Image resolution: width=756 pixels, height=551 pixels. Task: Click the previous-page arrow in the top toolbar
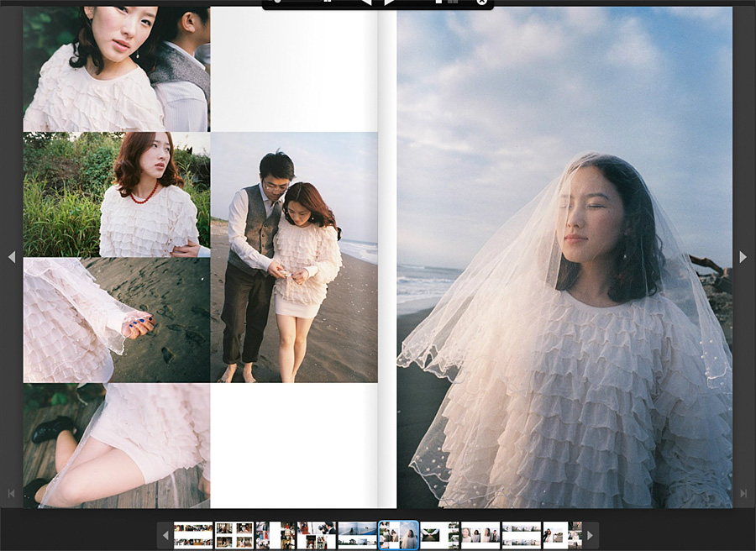coord(366,3)
